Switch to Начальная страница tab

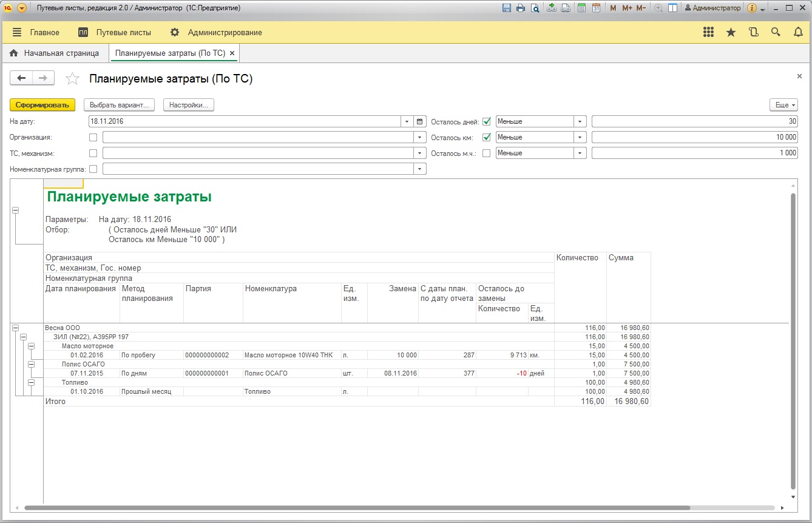(55, 53)
